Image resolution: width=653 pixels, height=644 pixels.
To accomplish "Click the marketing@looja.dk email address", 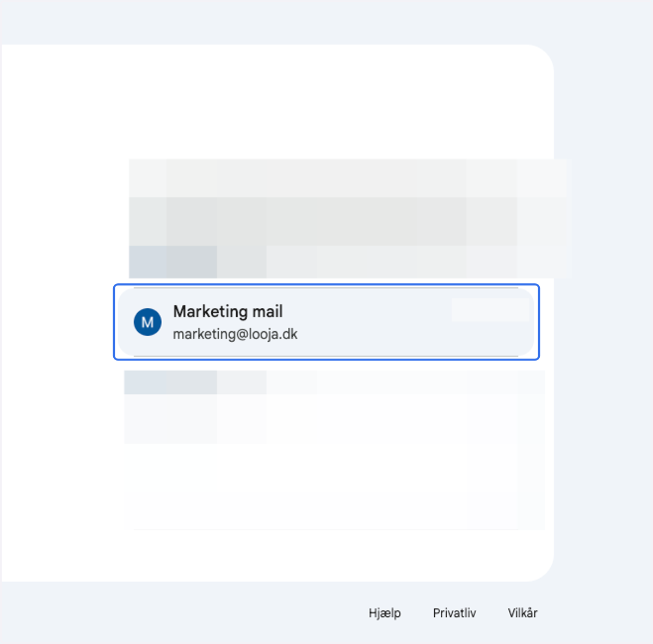I will (x=235, y=334).
